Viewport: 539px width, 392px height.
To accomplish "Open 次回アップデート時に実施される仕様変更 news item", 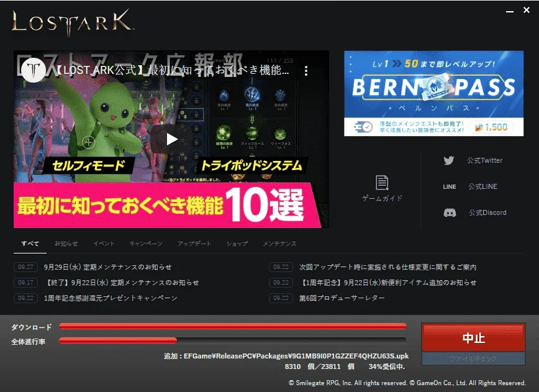I will (387, 267).
